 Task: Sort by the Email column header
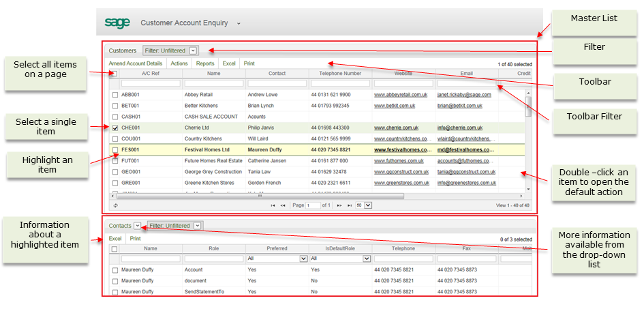pos(467,74)
